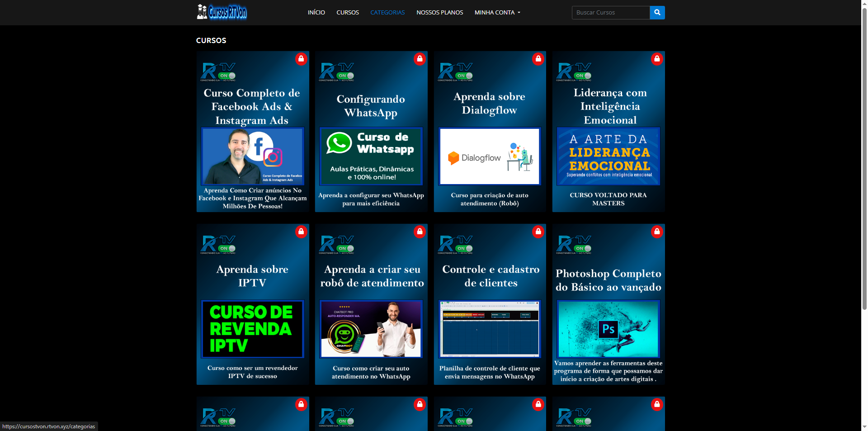This screenshot has width=868, height=431.
Task: Open the Dialogflow course thumbnail image
Action: [x=490, y=156]
